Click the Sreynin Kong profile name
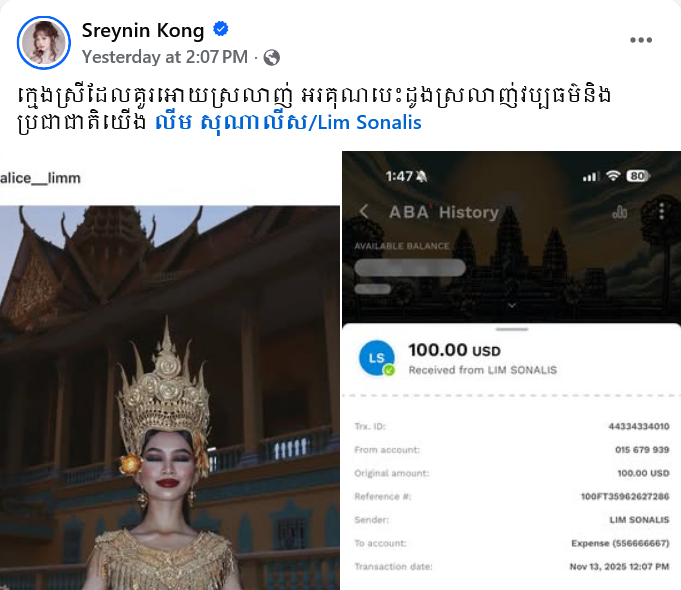This screenshot has width=681, height=590. pyautogui.click(x=143, y=31)
